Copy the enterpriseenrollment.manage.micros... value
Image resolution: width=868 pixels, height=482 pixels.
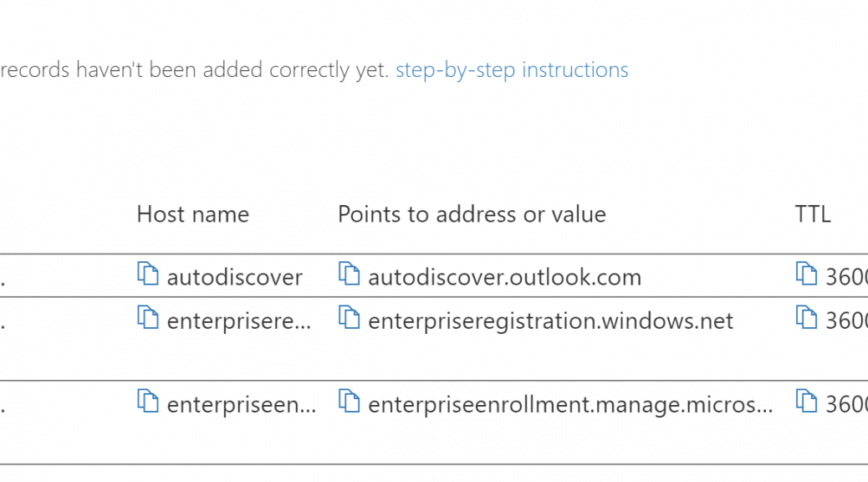click(x=349, y=401)
